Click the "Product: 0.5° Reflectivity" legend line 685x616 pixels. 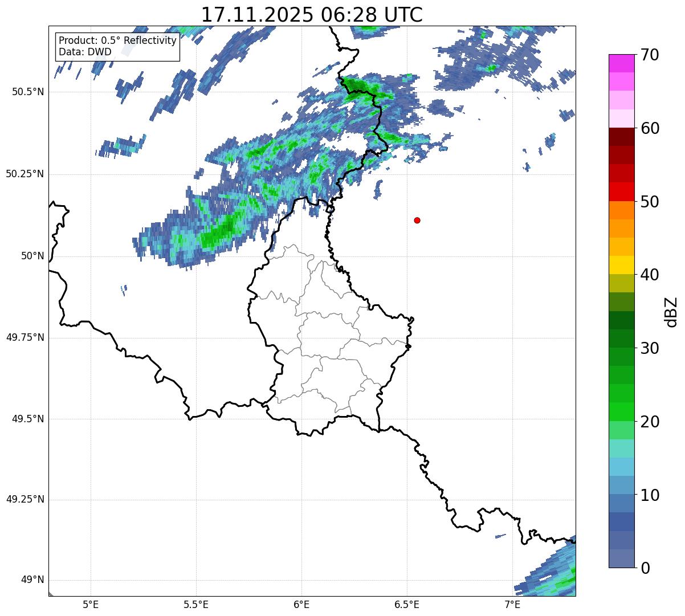(x=117, y=41)
